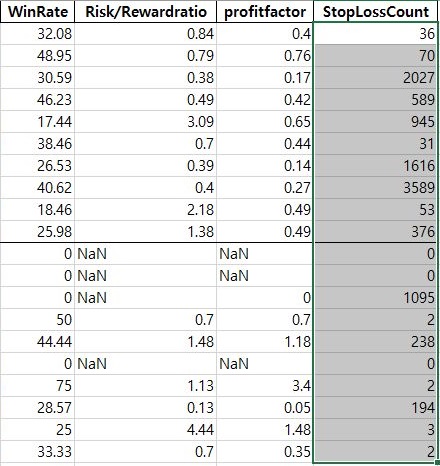This screenshot has width=440, height=466.
Task: Click StopLossCount cell 376
Action: tap(375, 232)
